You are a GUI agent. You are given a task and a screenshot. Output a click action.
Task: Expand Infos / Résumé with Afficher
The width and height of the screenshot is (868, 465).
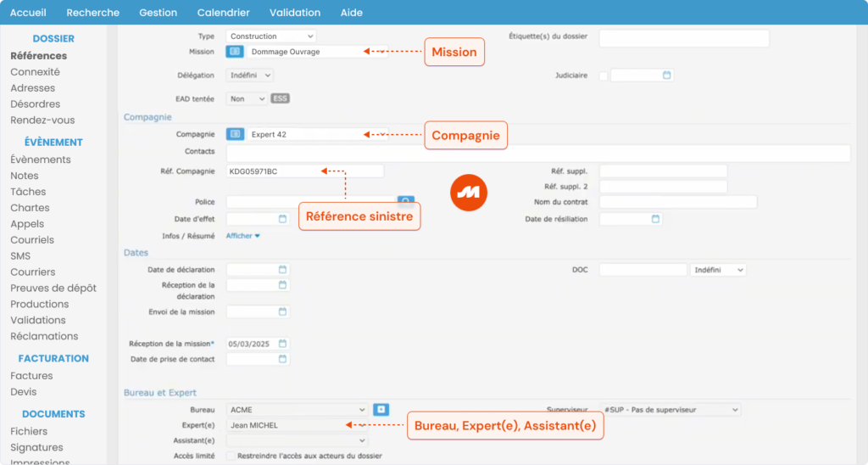(x=242, y=236)
